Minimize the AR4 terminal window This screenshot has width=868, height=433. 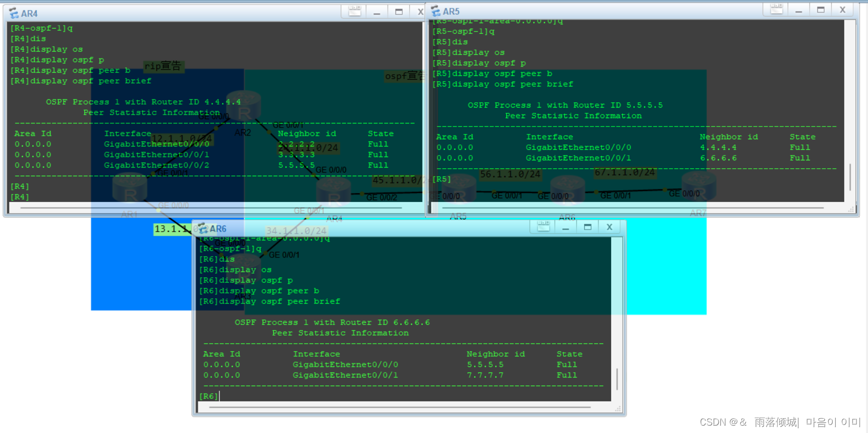coord(377,12)
